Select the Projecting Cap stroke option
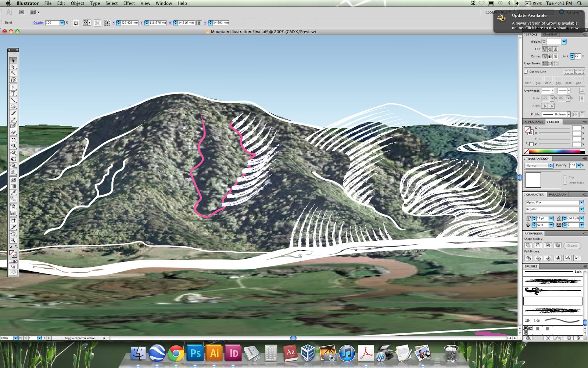The image size is (588, 368). (555, 49)
